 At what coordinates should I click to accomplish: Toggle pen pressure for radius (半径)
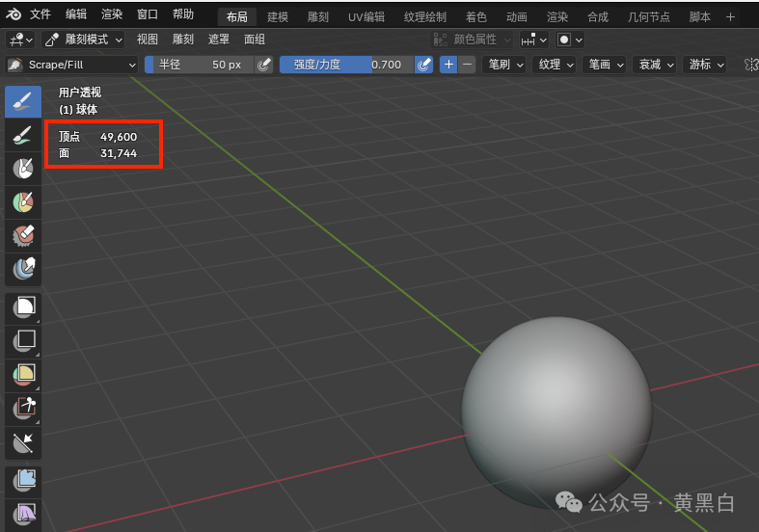(264, 65)
